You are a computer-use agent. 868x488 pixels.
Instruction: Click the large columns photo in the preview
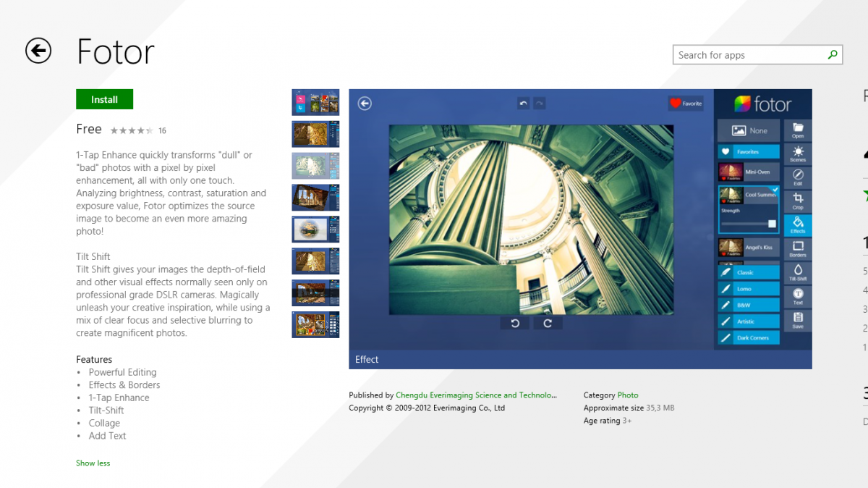click(x=532, y=219)
